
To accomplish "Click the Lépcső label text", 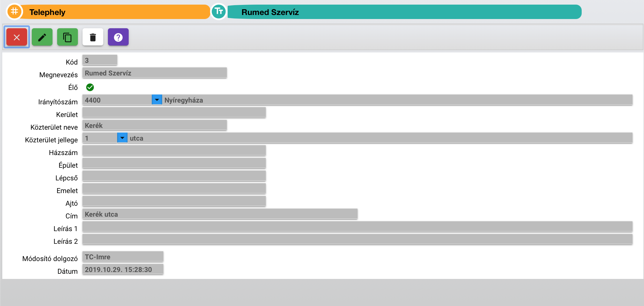I will coord(67,178).
